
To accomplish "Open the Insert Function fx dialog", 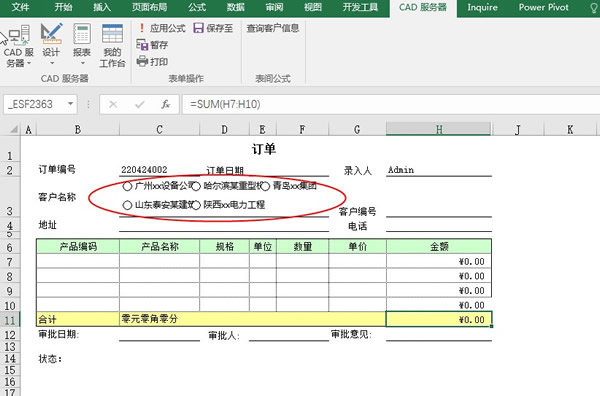I will point(166,104).
